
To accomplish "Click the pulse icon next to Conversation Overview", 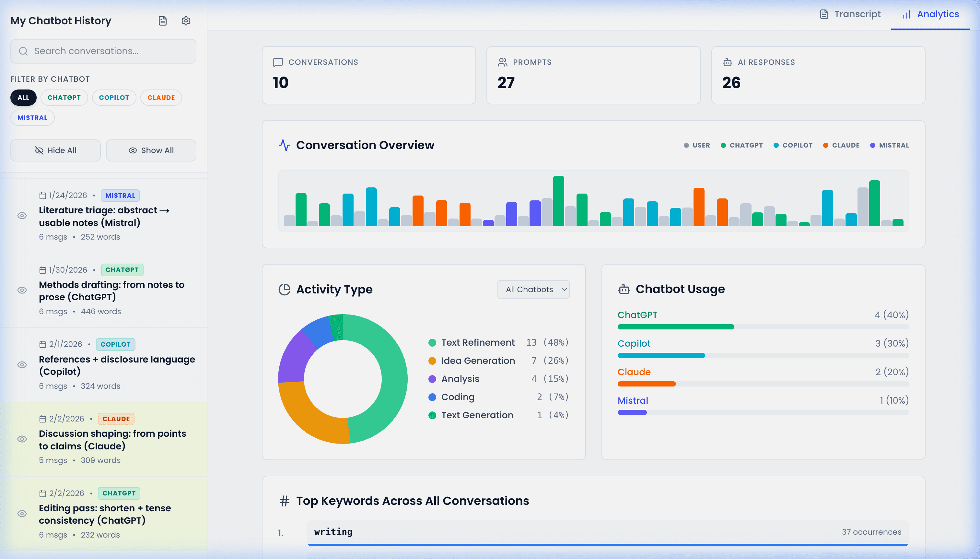I will (x=284, y=145).
